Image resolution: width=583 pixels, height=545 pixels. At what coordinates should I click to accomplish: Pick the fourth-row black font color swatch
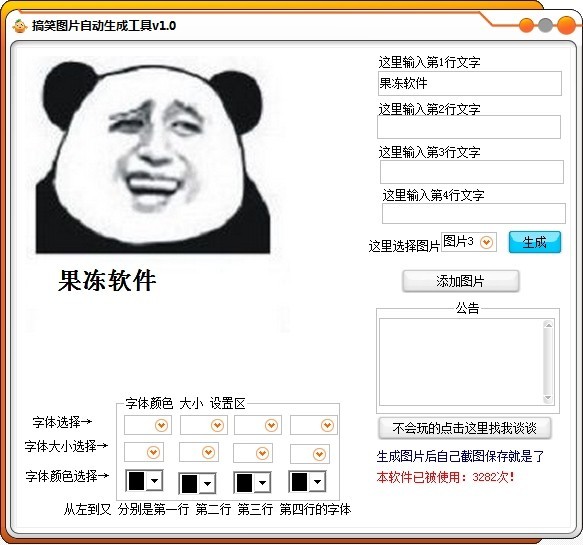[299, 482]
